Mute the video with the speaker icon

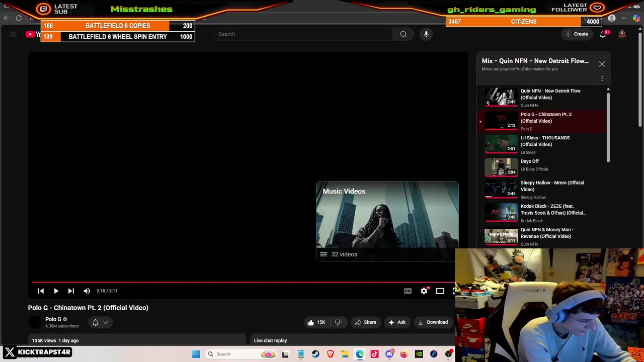(x=87, y=291)
